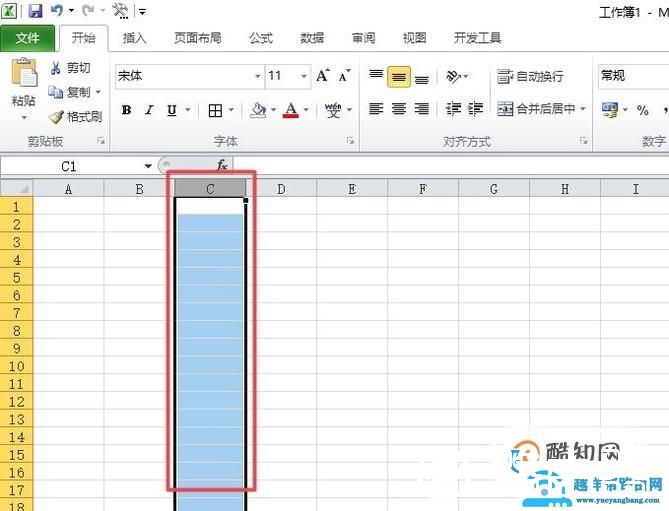This screenshot has height=511, width=669.
Task: Click the text Orientation icon
Action: coord(453,76)
